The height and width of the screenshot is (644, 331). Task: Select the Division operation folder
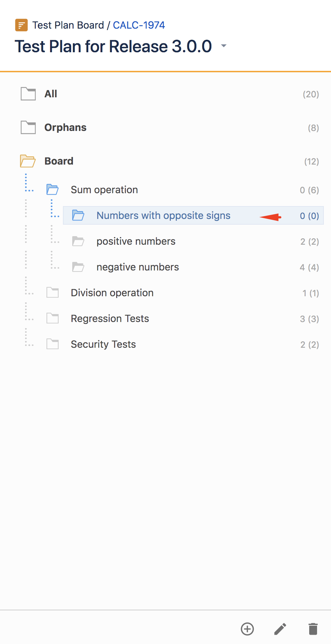pyautogui.click(x=181, y=293)
